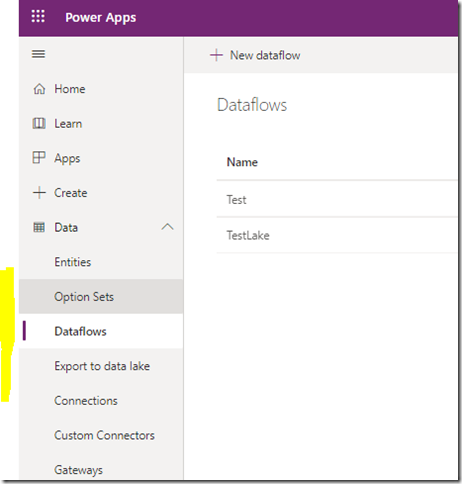The width and height of the screenshot is (462, 484).
Task: Click the Create plus icon
Action: (x=39, y=193)
